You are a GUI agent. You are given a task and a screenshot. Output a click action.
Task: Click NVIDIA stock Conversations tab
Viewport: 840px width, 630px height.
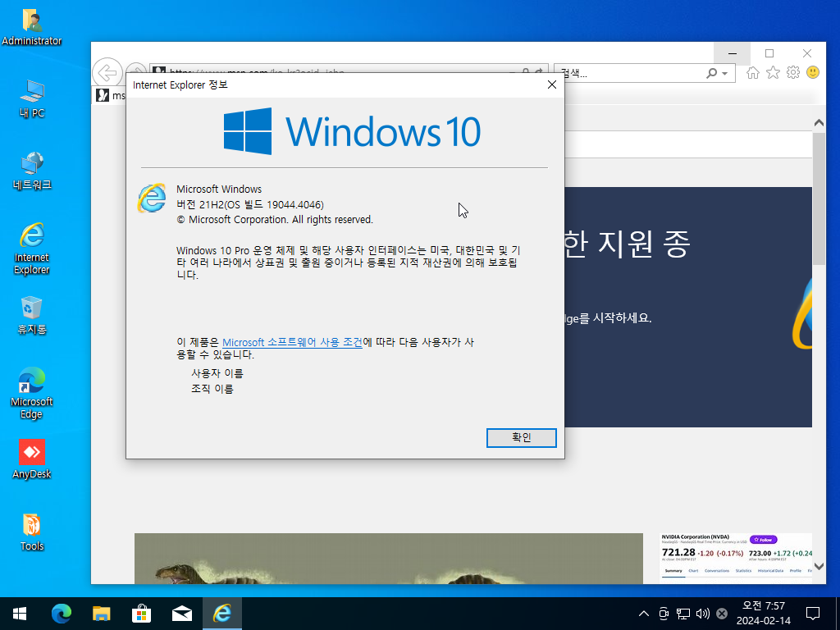pos(717,571)
